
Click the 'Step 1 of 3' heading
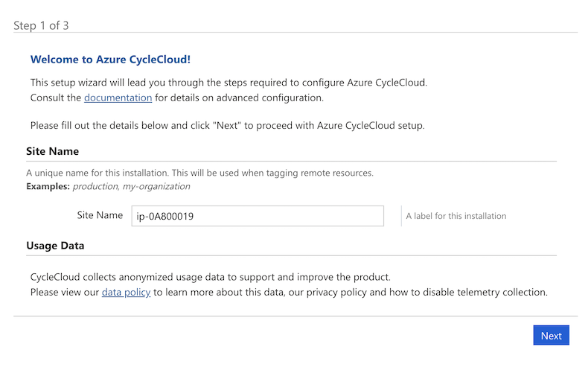coord(41,25)
